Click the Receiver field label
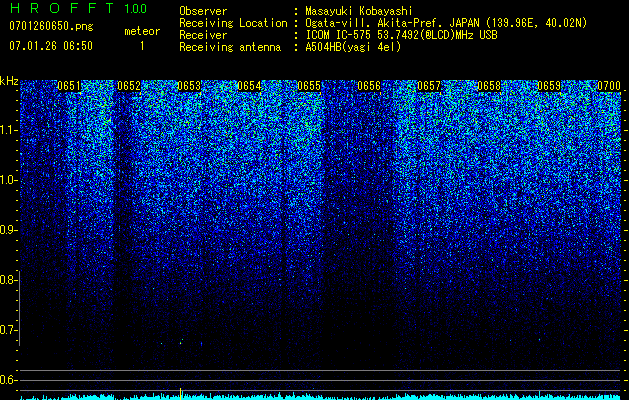 (x=203, y=35)
